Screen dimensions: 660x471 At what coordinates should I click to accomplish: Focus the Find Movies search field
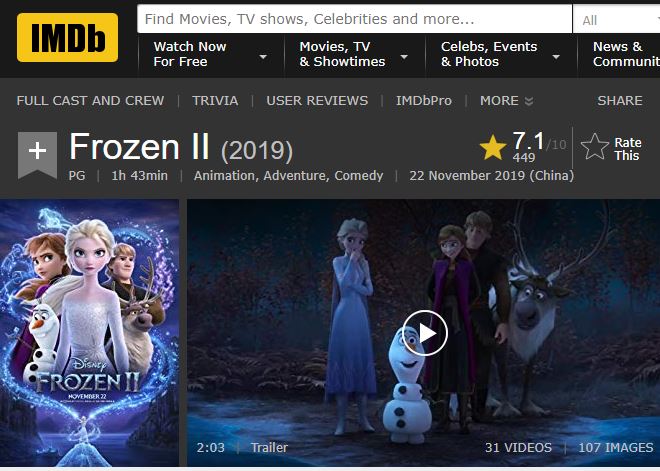click(355, 19)
